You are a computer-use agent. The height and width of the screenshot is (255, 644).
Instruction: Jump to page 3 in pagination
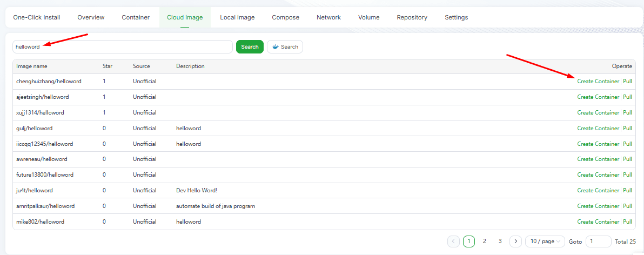click(x=500, y=241)
